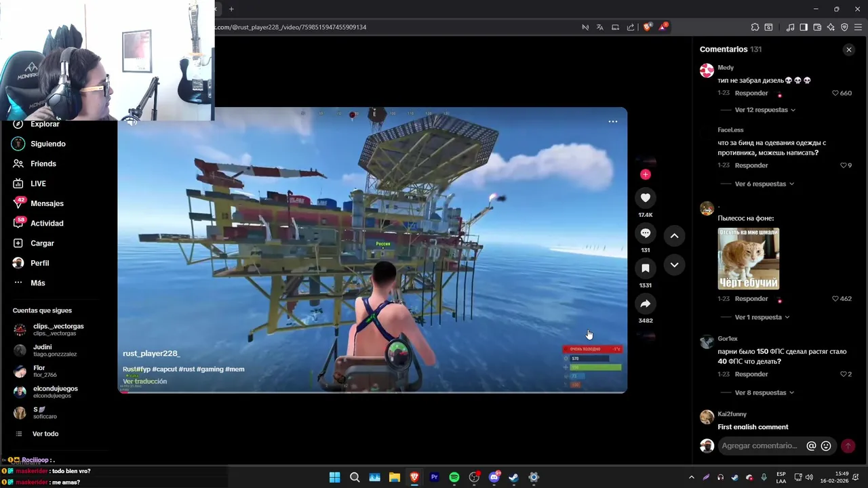Image resolution: width=868 pixels, height=488 pixels.
Task: Open Premiere Pro from the taskbar
Action: (x=435, y=477)
